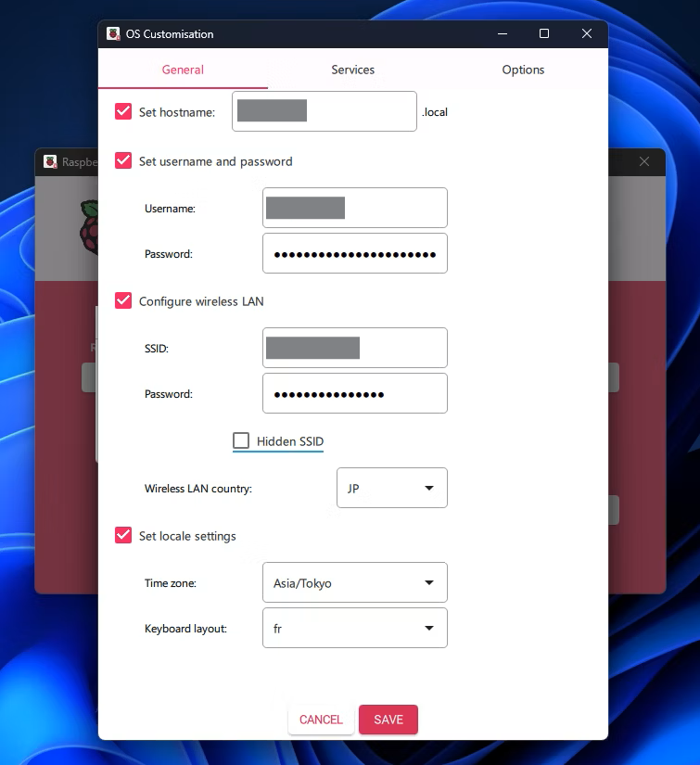Click the Username input field
700x765 pixels.
click(x=354, y=208)
